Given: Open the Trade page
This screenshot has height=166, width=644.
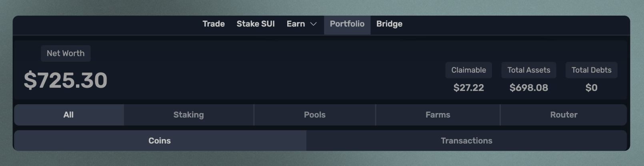Looking at the screenshot, I should [214, 24].
